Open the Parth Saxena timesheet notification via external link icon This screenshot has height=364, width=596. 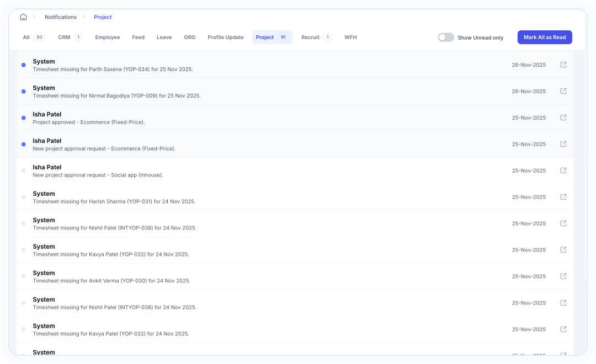[563, 65]
